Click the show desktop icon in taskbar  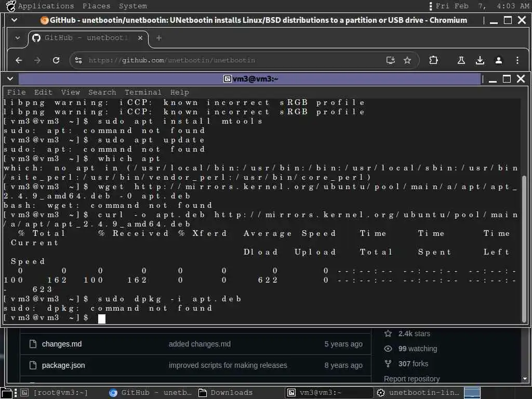pos(6,393)
